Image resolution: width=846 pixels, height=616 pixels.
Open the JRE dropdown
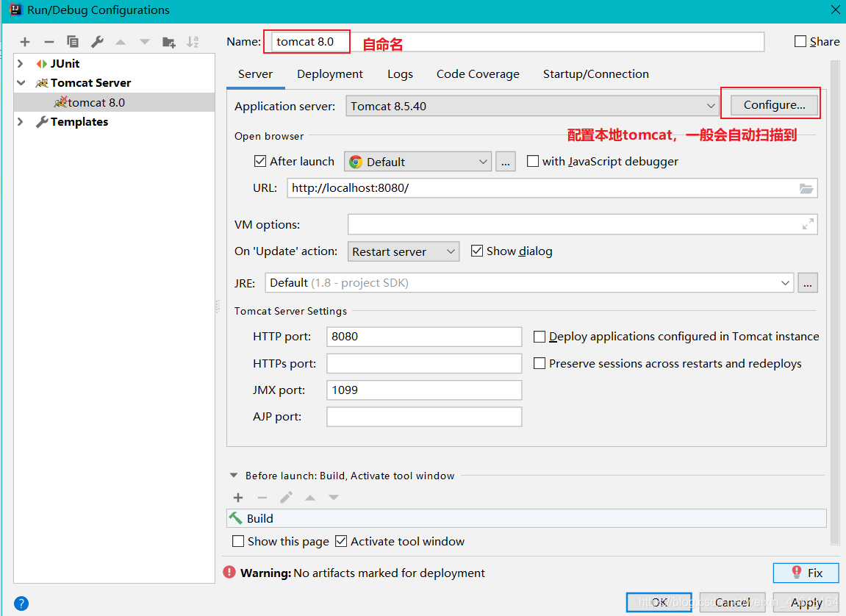coord(785,283)
